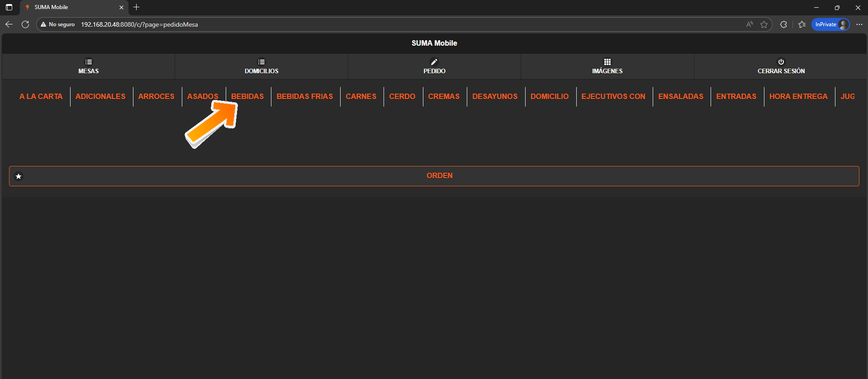
Task: Open the InPrivate profile menu
Action: tap(830, 24)
